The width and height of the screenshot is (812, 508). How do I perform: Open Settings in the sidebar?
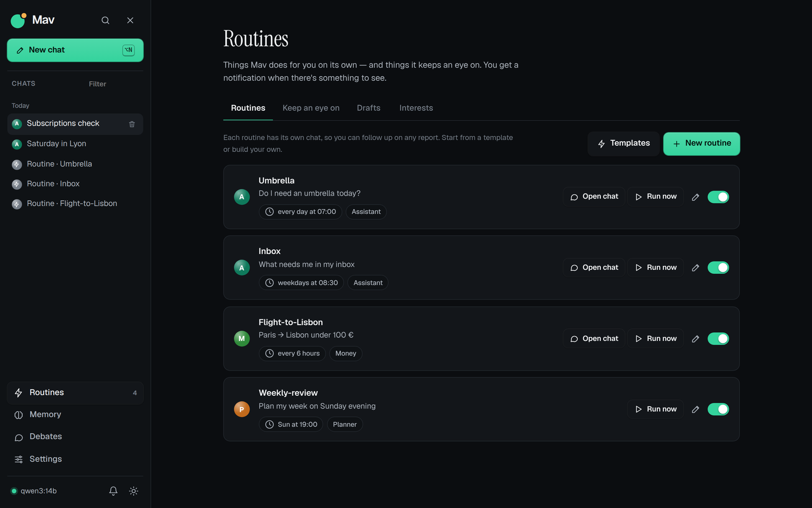tap(75, 459)
